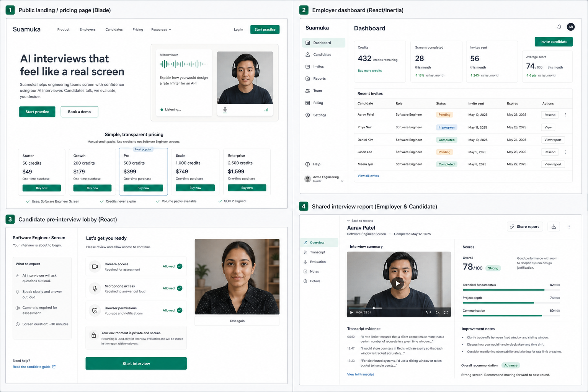Click the download report icon button
Image resolution: width=588 pixels, height=392 pixels.
pos(554,227)
